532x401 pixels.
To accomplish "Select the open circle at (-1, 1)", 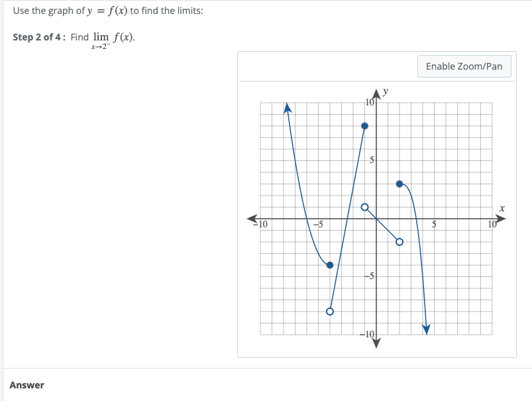I will tap(364, 207).
